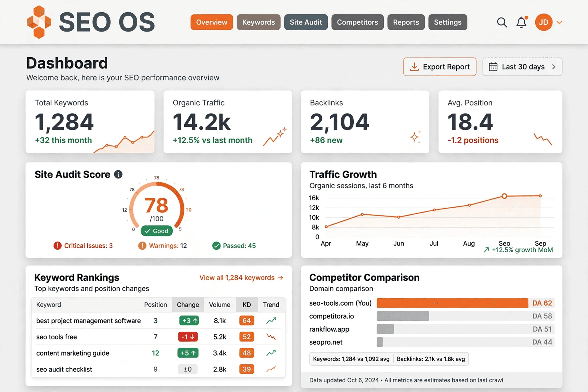This screenshot has height=392, width=588.
Task: Click the seo-tools.com DA 62 bar
Action: (452, 303)
